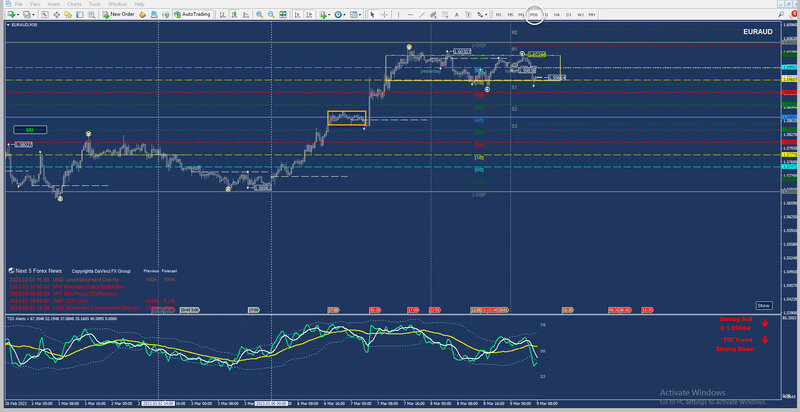Switch to the MN timeframe
800x412 pixels.
(x=592, y=14)
